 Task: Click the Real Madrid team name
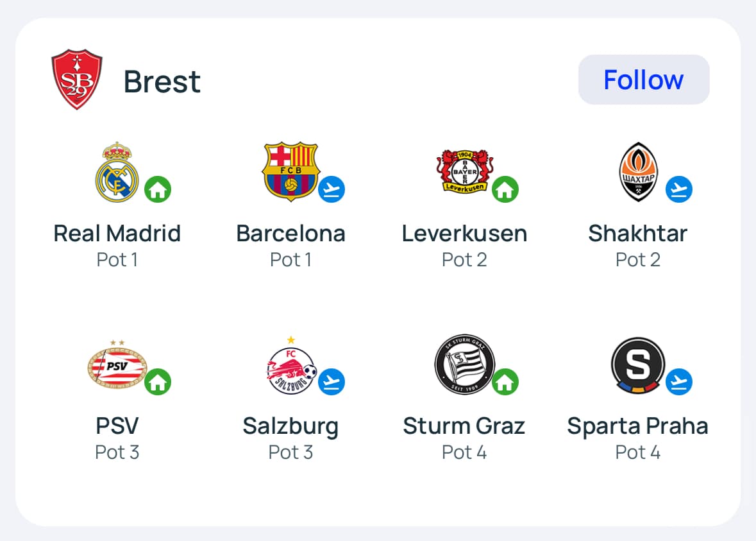point(117,234)
